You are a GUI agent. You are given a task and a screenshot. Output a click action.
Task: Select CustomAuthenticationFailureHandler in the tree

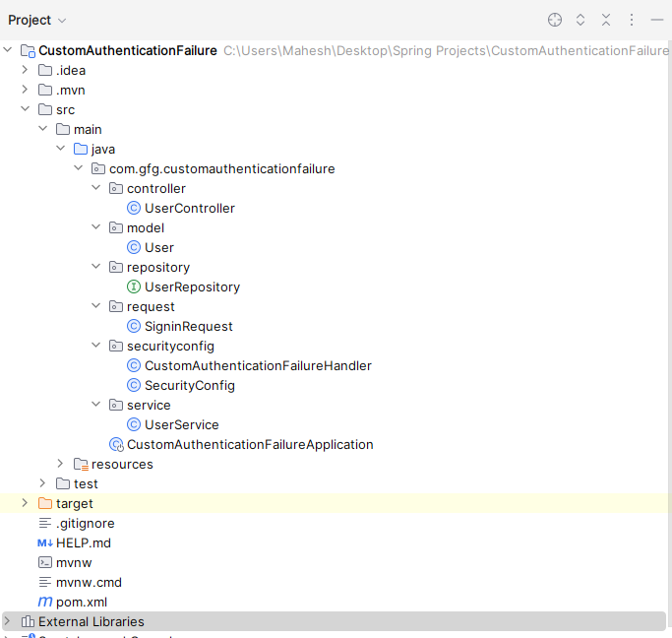tap(258, 365)
